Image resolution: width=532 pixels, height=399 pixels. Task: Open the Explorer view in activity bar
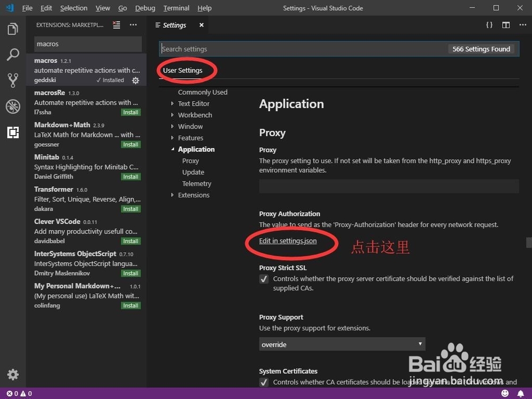(13, 29)
